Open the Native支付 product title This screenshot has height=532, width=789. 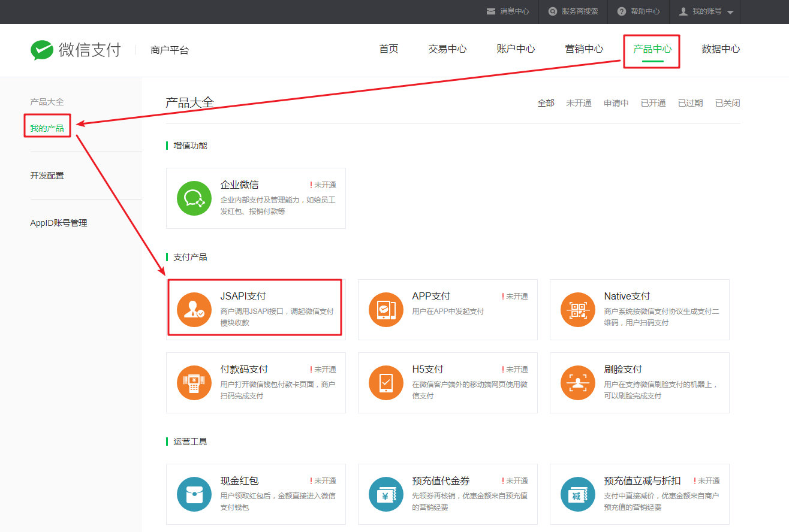(x=627, y=296)
